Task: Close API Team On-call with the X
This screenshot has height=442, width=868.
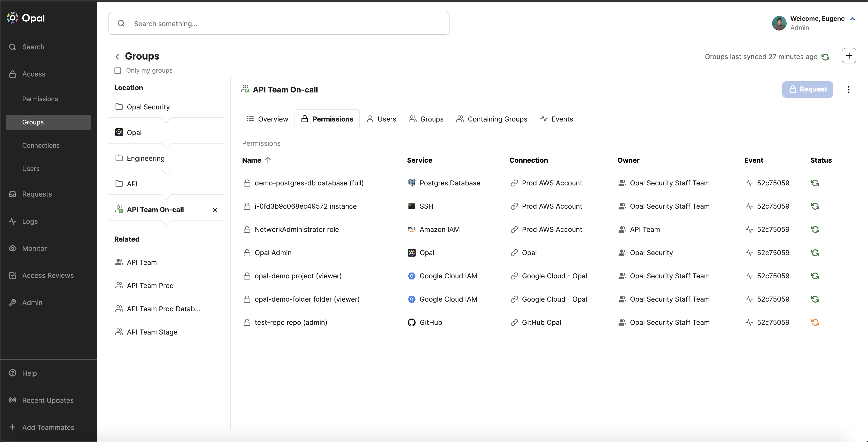Action: tap(215, 210)
